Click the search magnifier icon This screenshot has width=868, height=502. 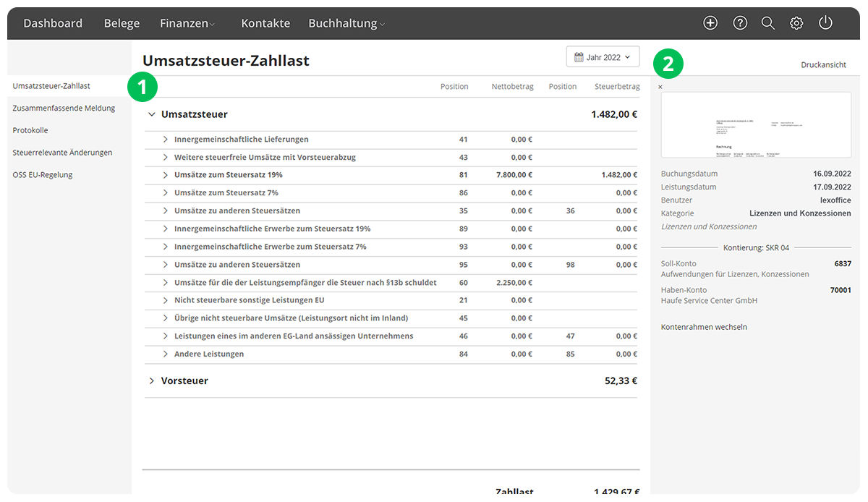(768, 23)
